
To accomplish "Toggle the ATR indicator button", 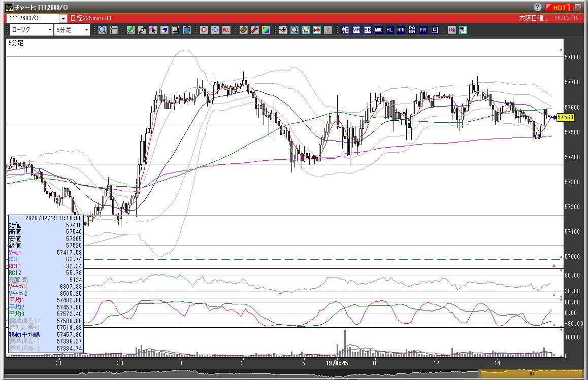I will coord(401,30).
